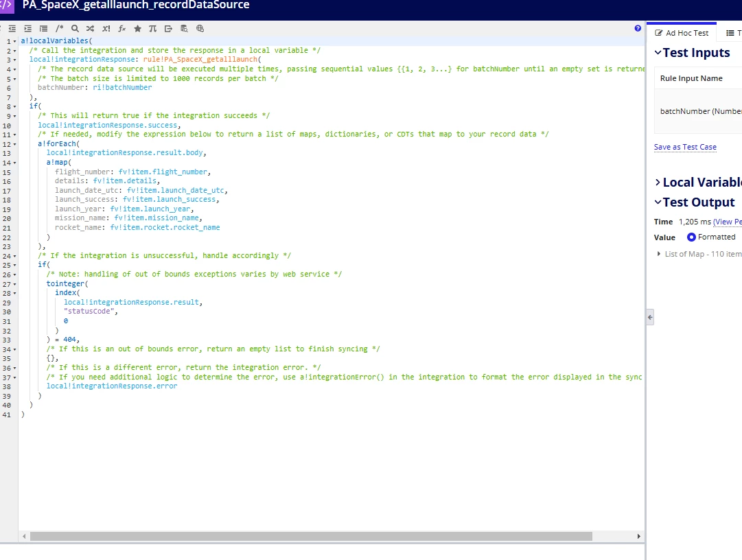Click the shuffle arrows toolbar icon
This screenshot has height=560, width=742.
pos(91,29)
